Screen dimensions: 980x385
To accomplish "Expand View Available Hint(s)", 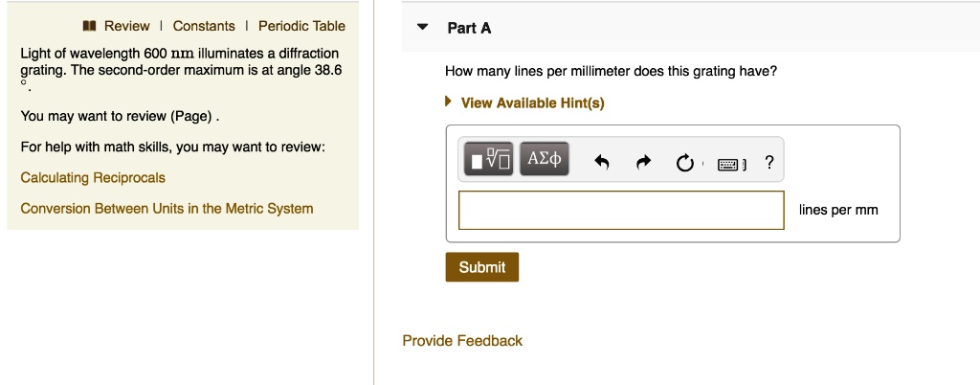I will click(448, 102).
